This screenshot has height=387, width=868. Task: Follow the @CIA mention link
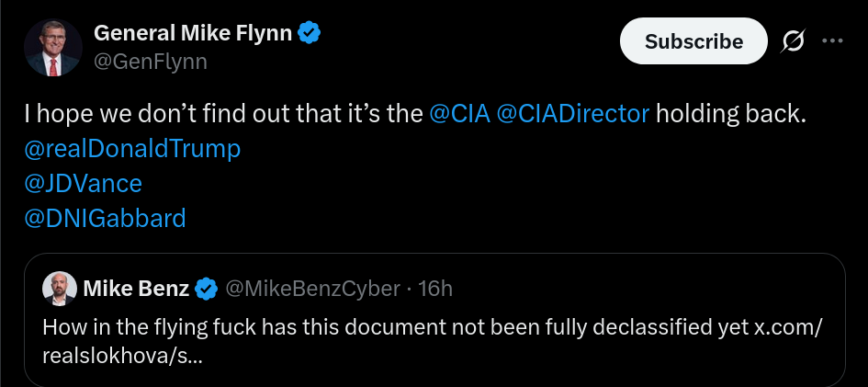(x=459, y=114)
